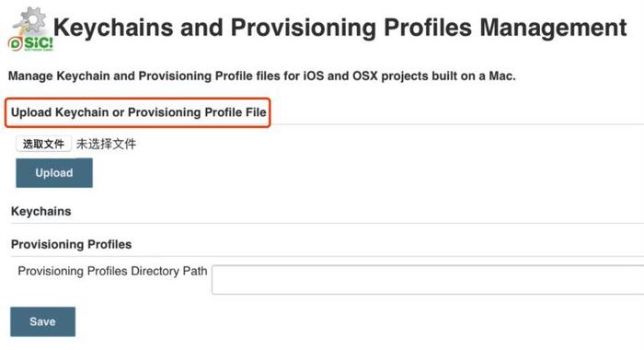
Task: Click the Upload button
Action: click(54, 173)
